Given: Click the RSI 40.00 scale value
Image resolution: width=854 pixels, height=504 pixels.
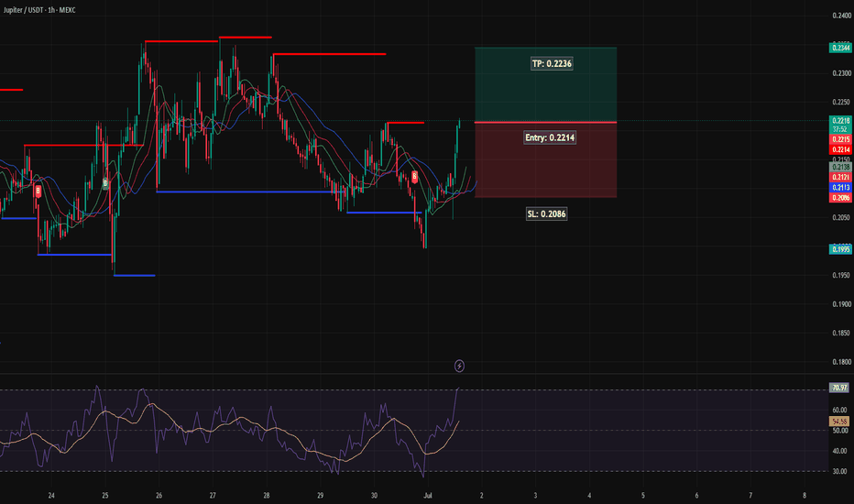Looking at the screenshot, I should (x=840, y=451).
